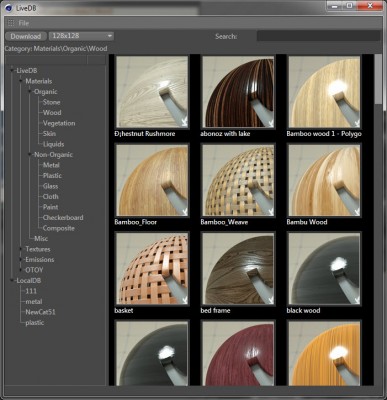Image resolution: width=387 pixels, height=400 pixels.
Task: Collapse the Non-Organic tree node
Action: (30, 155)
